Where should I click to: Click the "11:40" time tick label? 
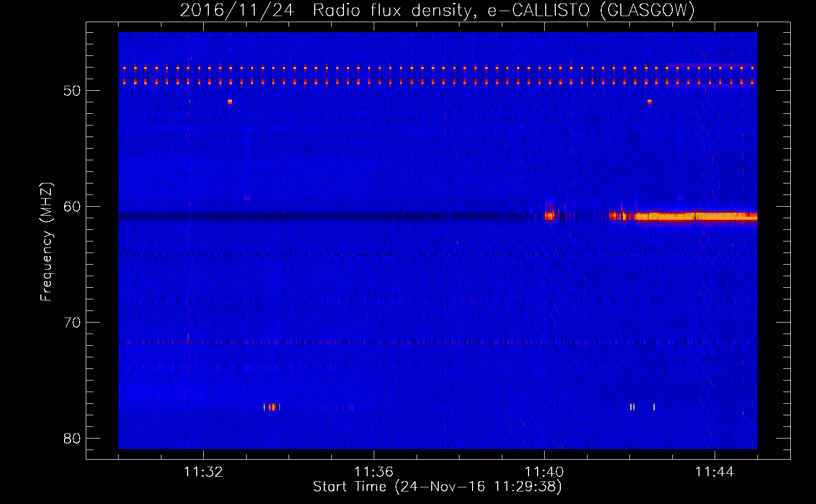click(544, 472)
